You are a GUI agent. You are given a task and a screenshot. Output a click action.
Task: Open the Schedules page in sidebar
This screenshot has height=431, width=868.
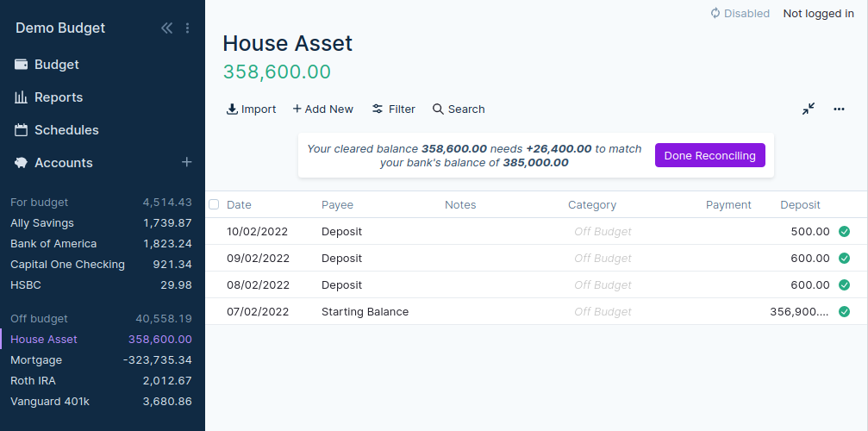[66, 130]
